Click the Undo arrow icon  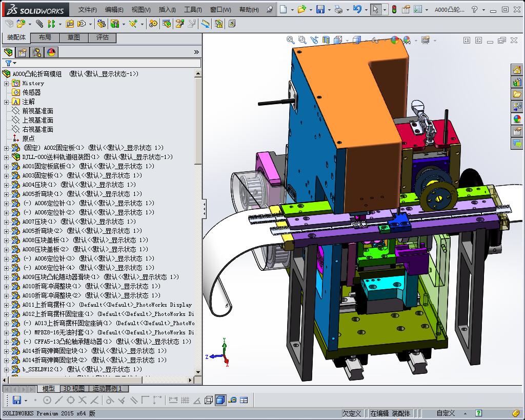tap(357, 9)
